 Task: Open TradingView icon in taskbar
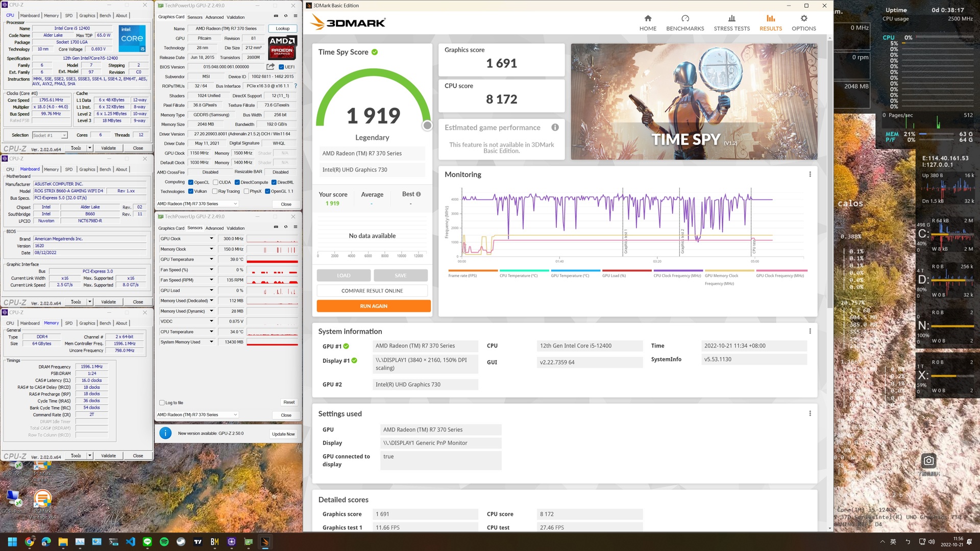point(198,542)
